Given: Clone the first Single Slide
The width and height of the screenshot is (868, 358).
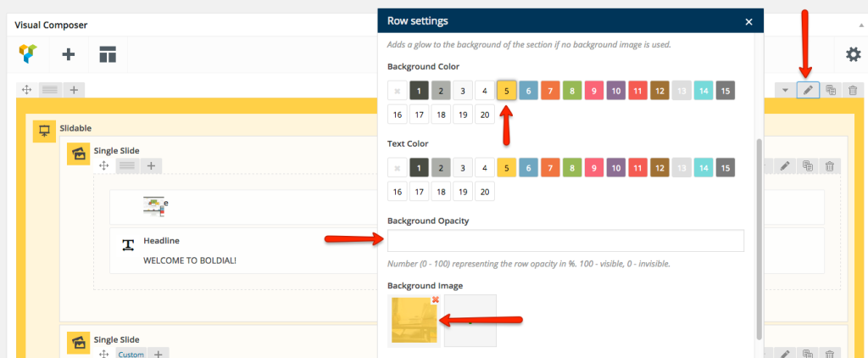Looking at the screenshot, I should 807,165.
